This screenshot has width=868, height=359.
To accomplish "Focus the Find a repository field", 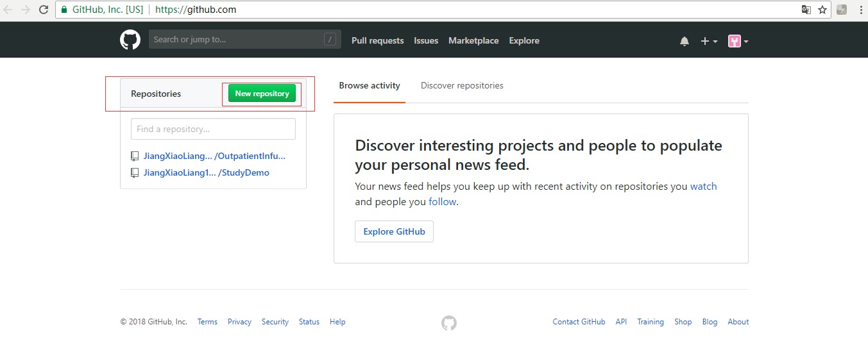I will 213,129.
